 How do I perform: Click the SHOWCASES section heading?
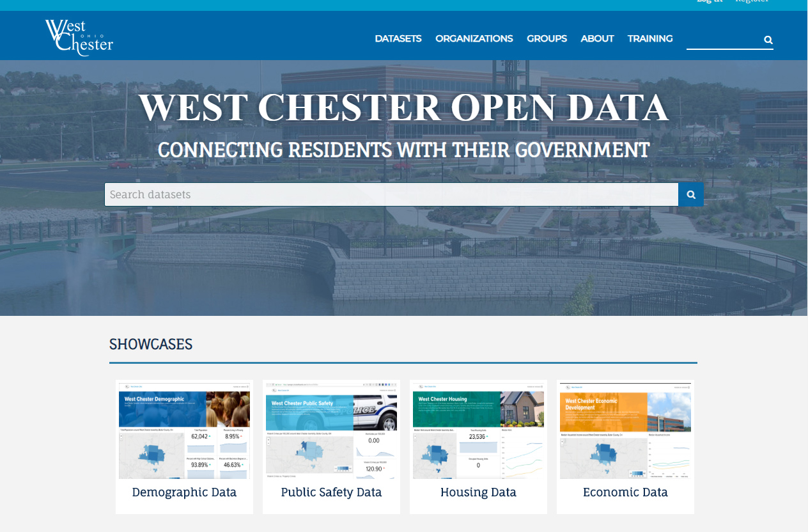coord(151,344)
